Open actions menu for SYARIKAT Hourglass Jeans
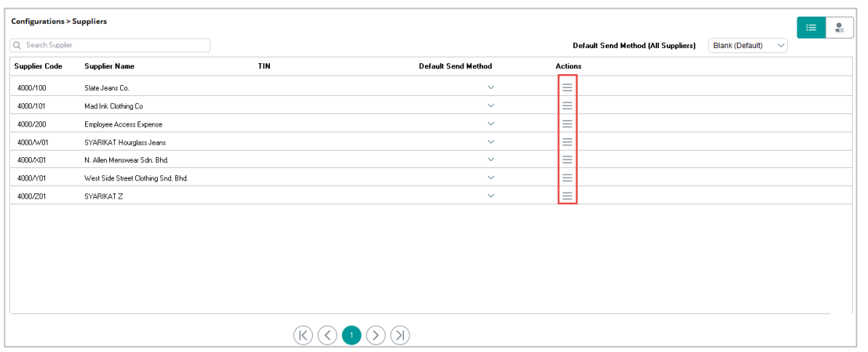This screenshot has width=868, height=352. coord(568,142)
